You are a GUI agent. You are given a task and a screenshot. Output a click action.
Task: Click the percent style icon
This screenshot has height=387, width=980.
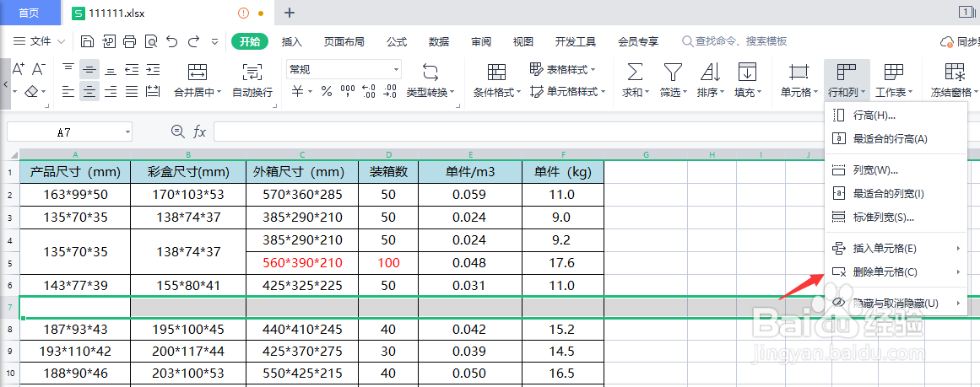(327, 92)
